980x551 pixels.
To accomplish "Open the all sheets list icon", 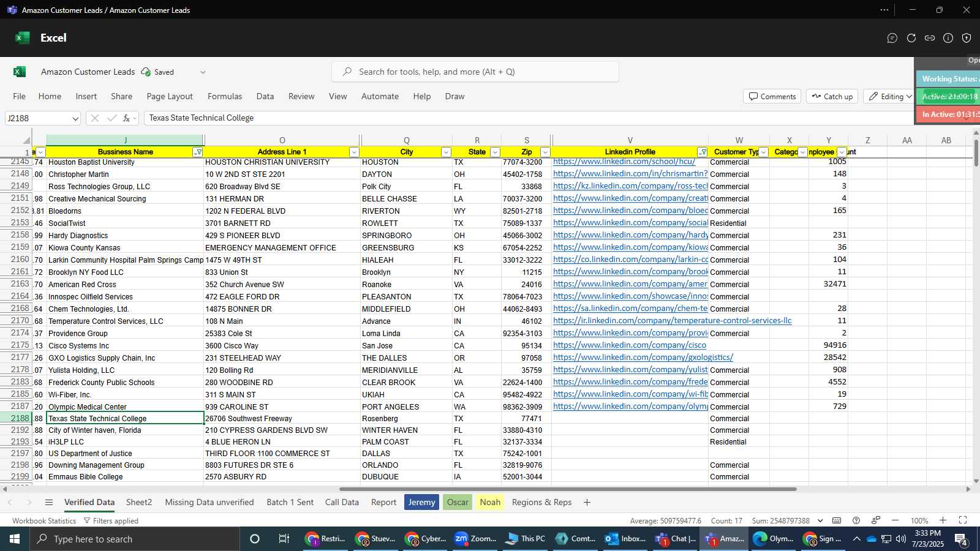I will tap(49, 503).
